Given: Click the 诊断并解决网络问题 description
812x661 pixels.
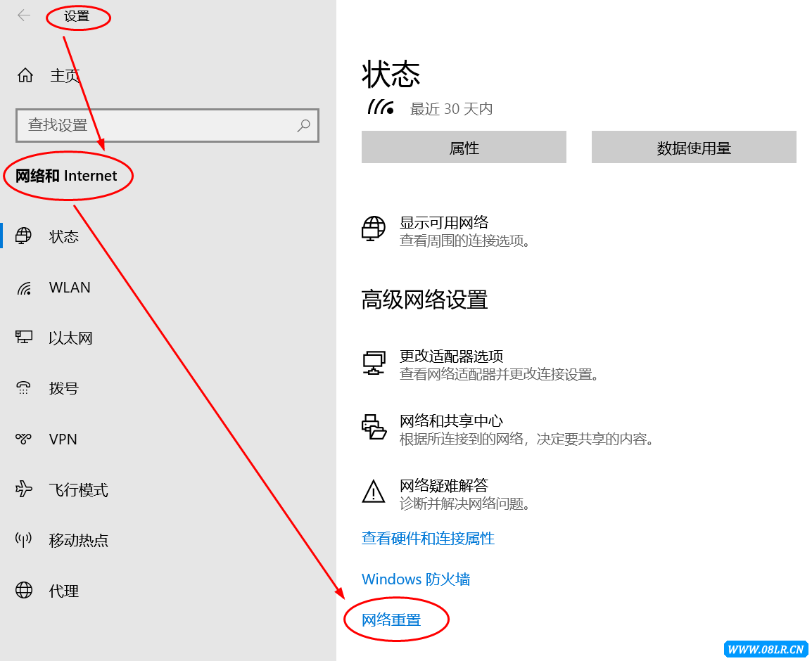Looking at the screenshot, I should [465, 503].
